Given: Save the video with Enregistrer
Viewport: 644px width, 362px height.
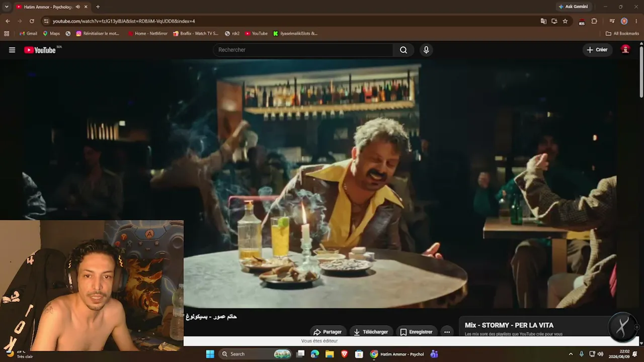Looking at the screenshot, I should [x=416, y=332].
